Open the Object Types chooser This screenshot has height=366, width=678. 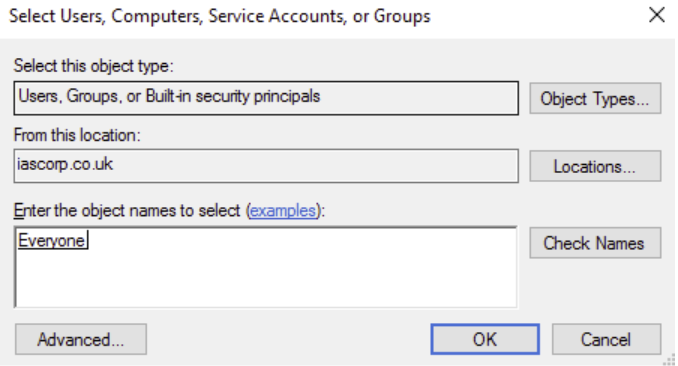click(595, 99)
